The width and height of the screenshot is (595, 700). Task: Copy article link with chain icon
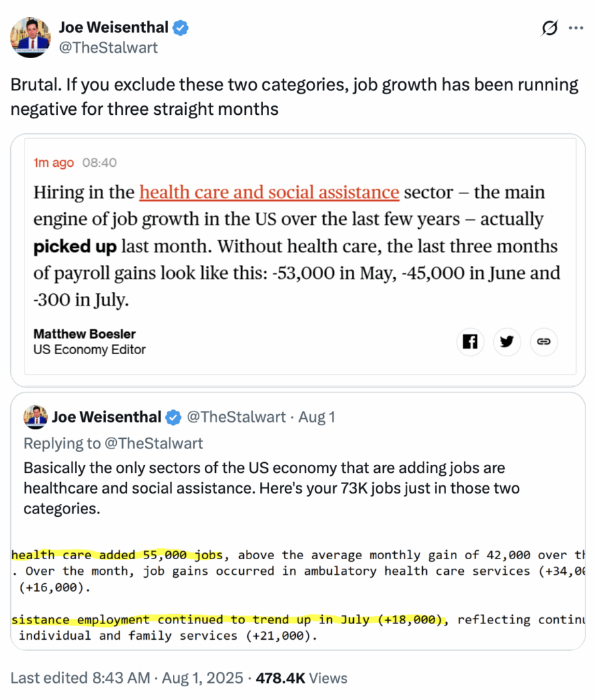tap(544, 342)
